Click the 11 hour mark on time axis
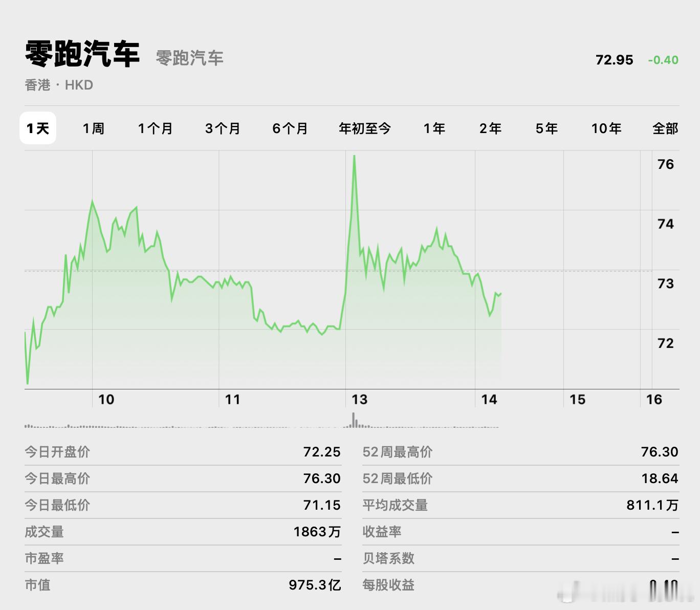 [233, 399]
